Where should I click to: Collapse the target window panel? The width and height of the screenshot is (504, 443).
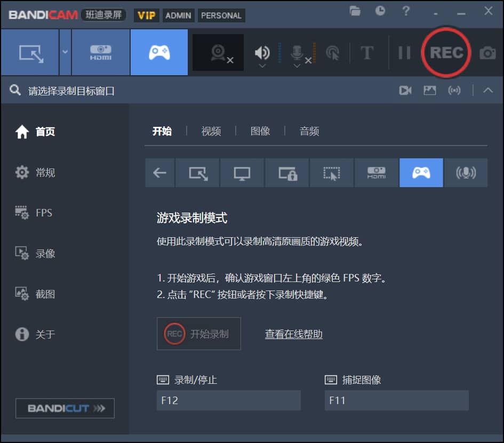click(489, 90)
